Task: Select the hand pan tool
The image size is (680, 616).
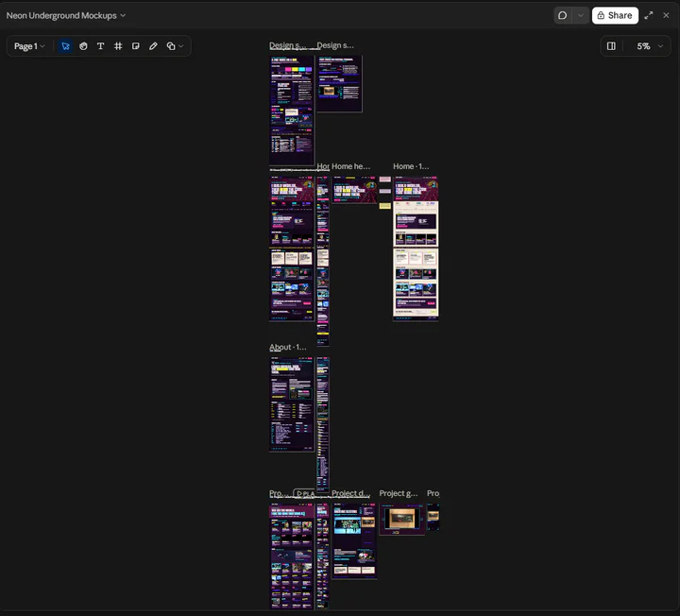Action: (x=83, y=46)
